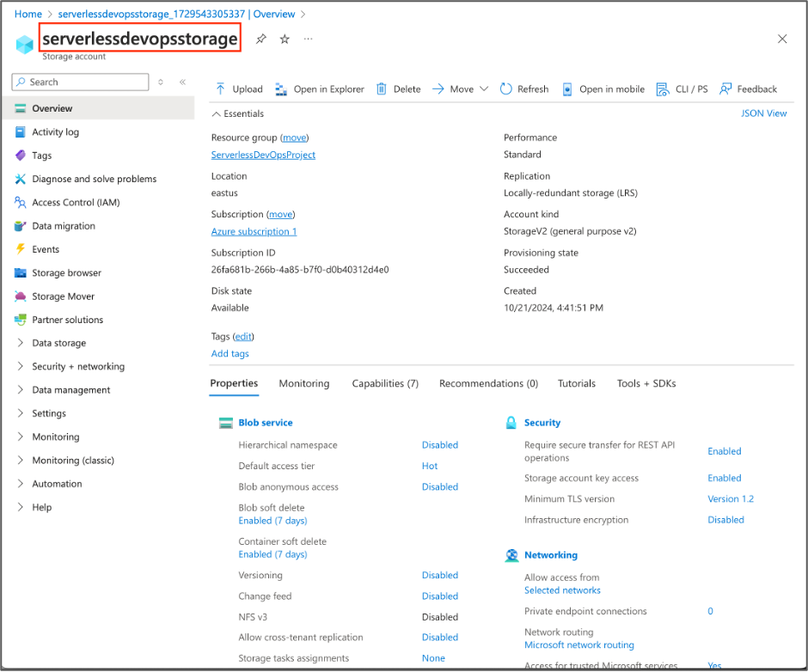Open the Storage browser from the sidebar
808x672 pixels.
(x=66, y=272)
